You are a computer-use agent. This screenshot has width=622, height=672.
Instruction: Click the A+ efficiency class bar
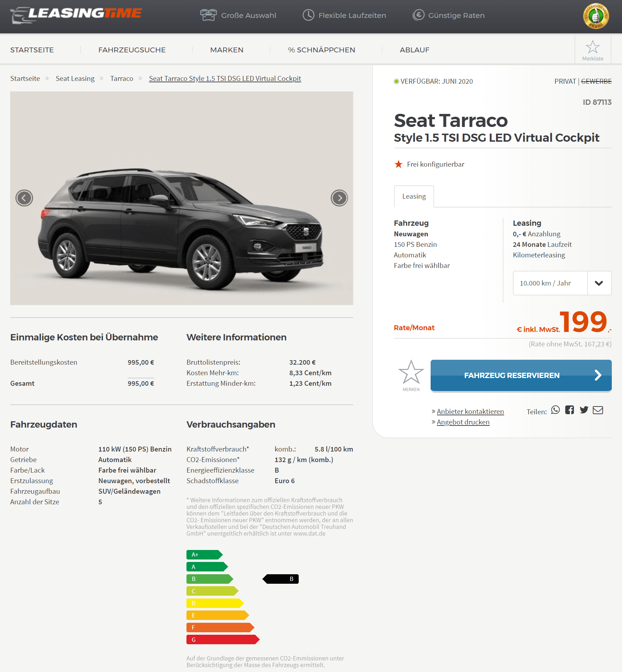tap(204, 555)
